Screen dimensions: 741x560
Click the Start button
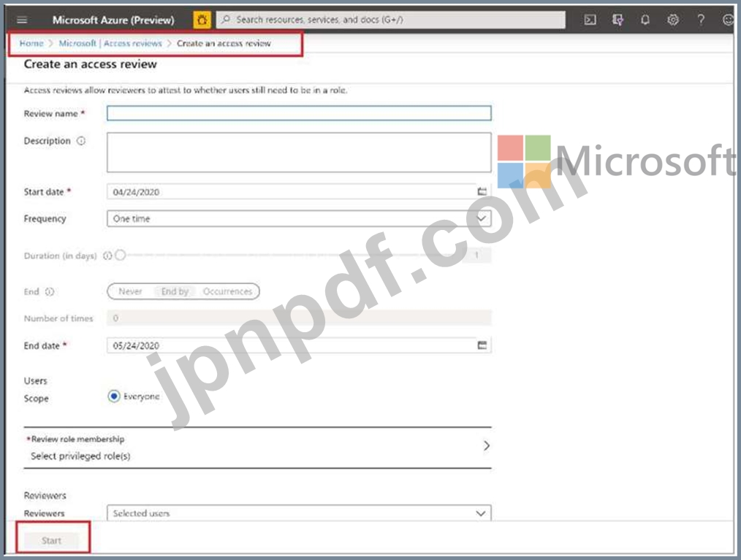point(51,540)
